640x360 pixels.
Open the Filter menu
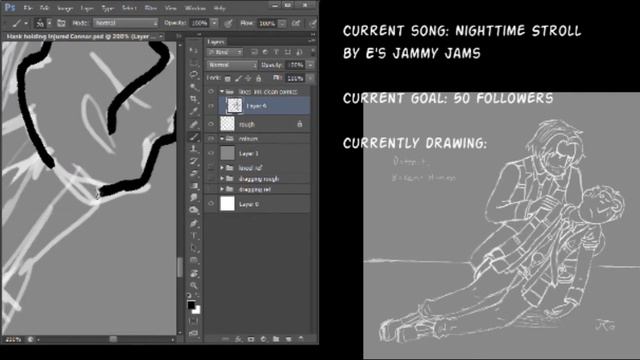point(151,8)
